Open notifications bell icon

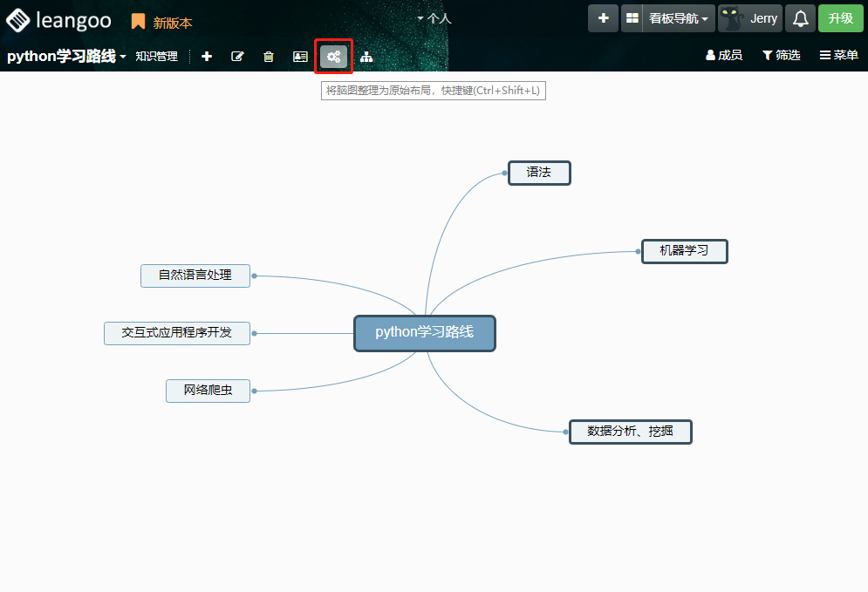tap(800, 18)
